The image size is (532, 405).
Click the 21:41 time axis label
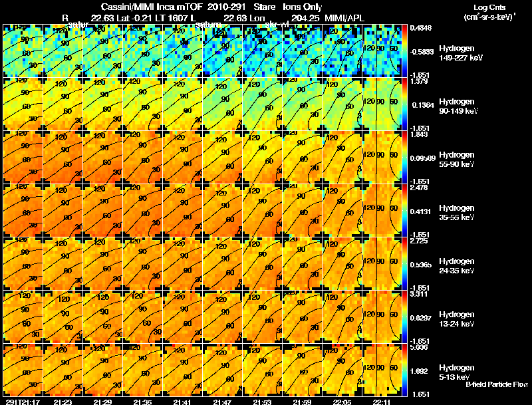(182, 402)
